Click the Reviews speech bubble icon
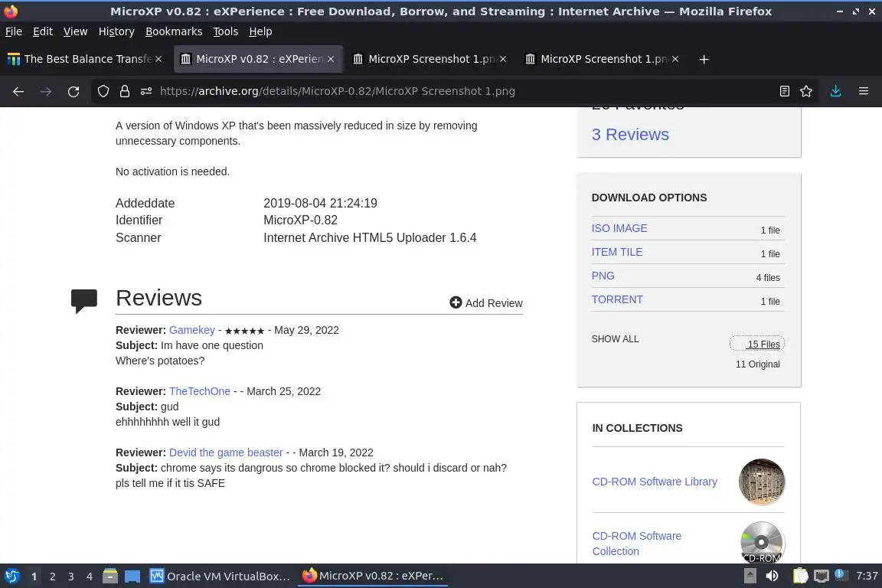 tap(84, 301)
